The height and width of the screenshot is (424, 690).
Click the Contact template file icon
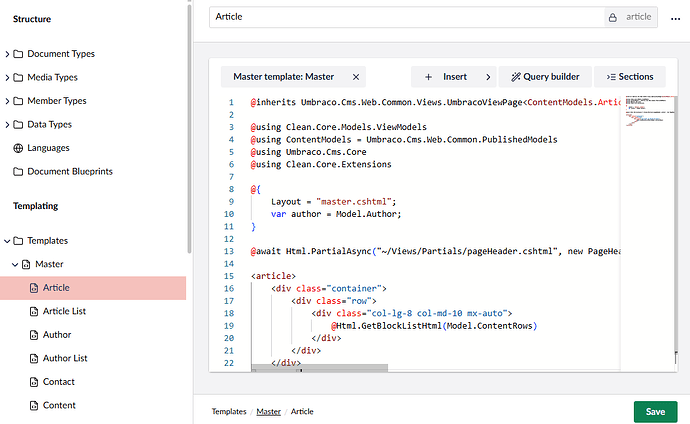(34, 382)
